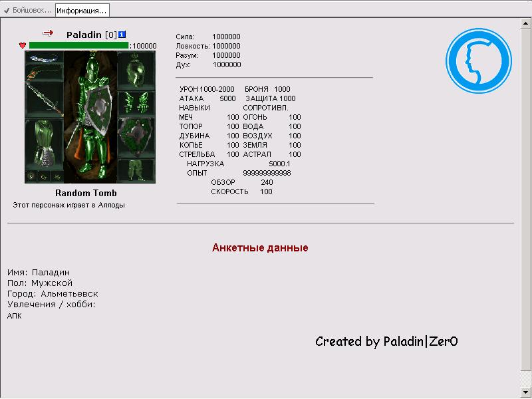Click the СТРЕЛЬБА skill row
The image size is (532, 399).
coord(209,154)
